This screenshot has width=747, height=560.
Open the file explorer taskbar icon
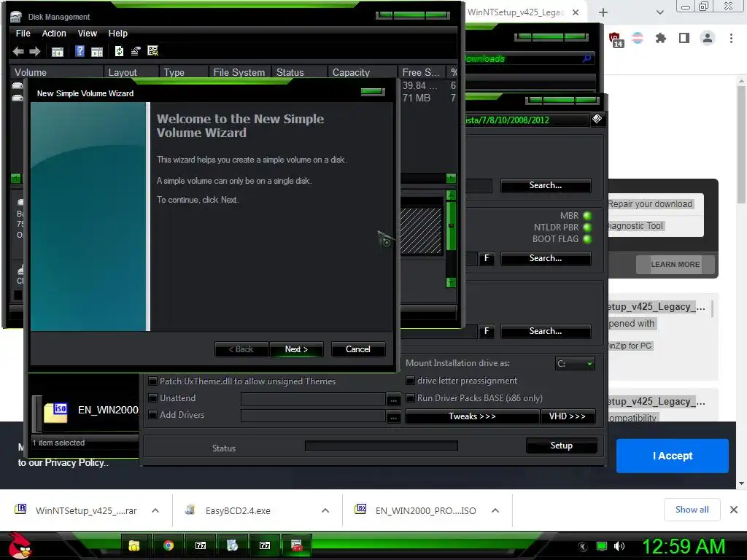(134, 545)
